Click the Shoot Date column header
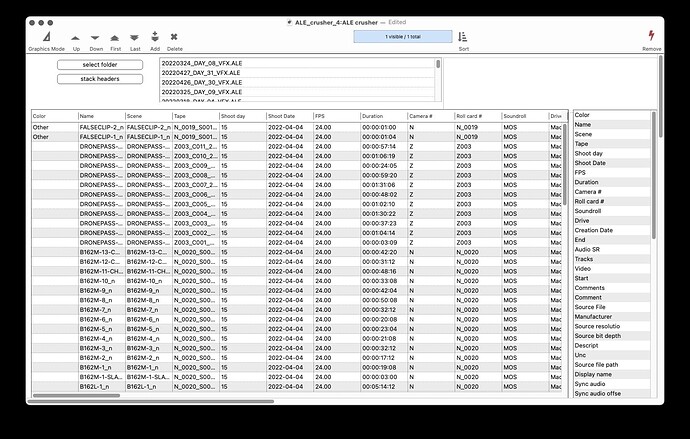This screenshot has height=439, width=690. (x=290, y=116)
